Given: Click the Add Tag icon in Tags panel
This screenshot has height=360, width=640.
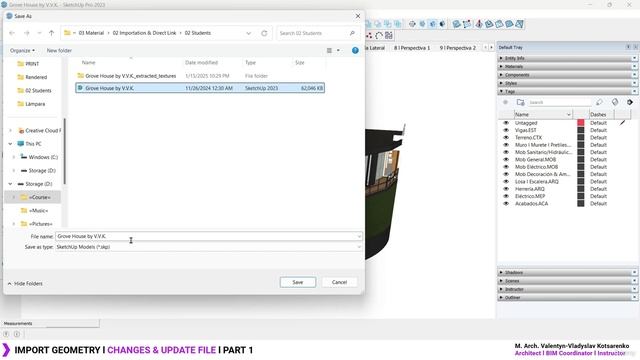Looking at the screenshot, I should (x=506, y=102).
